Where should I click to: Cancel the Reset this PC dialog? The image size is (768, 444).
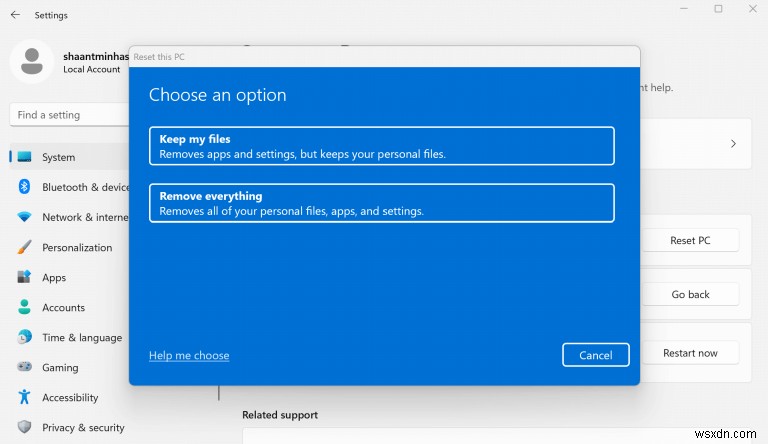click(596, 355)
